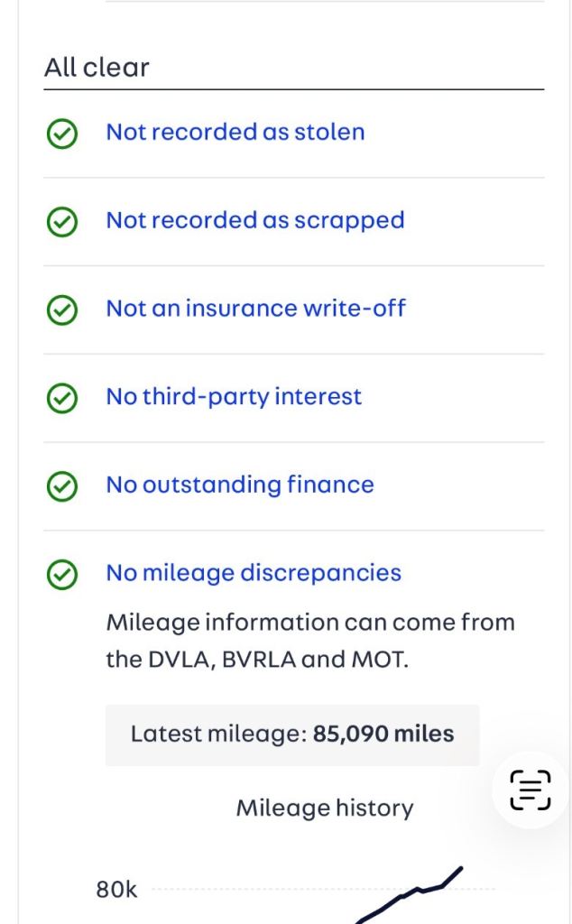Click the green check icon beside Not recorded as stolen
The height and width of the screenshot is (924, 572).
62,134
